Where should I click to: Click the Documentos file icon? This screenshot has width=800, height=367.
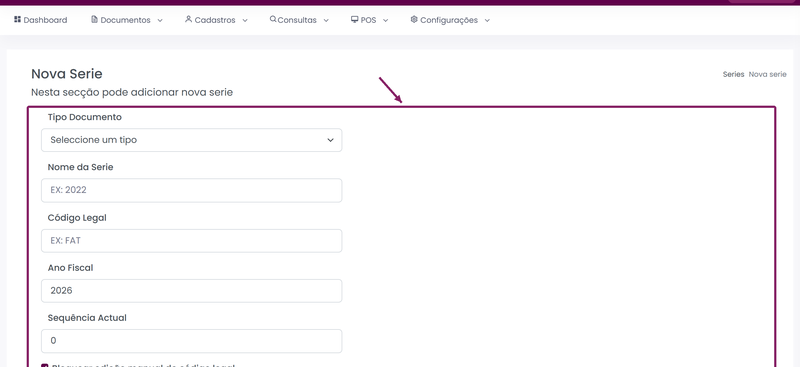tap(94, 19)
